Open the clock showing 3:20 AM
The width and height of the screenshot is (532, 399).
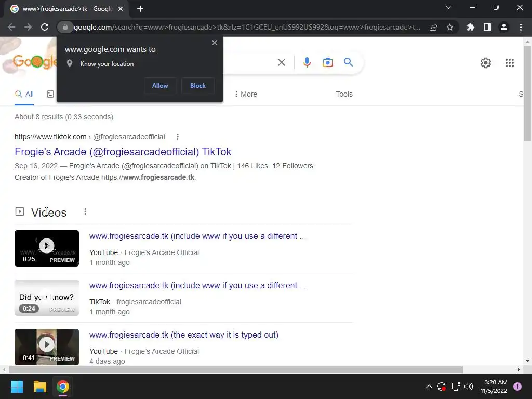click(x=494, y=387)
